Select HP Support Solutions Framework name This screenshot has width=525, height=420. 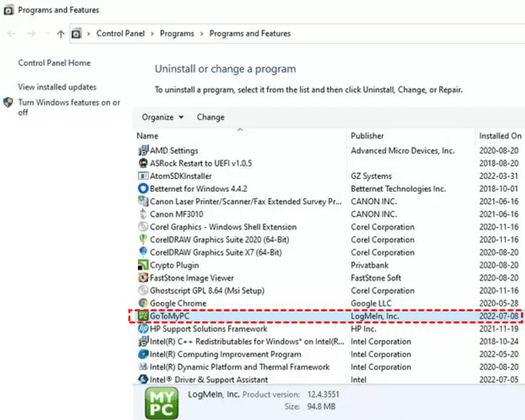[209, 329]
